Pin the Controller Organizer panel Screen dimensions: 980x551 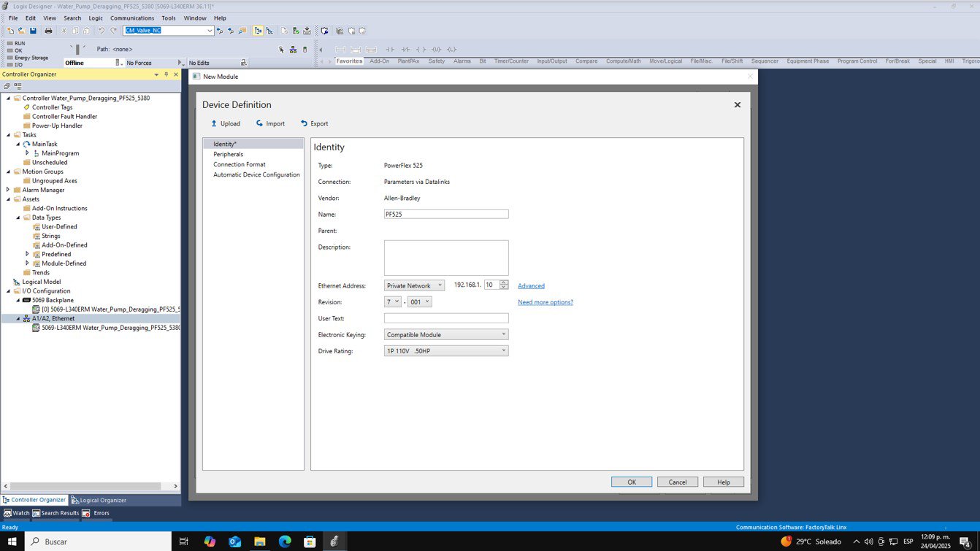(x=166, y=74)
